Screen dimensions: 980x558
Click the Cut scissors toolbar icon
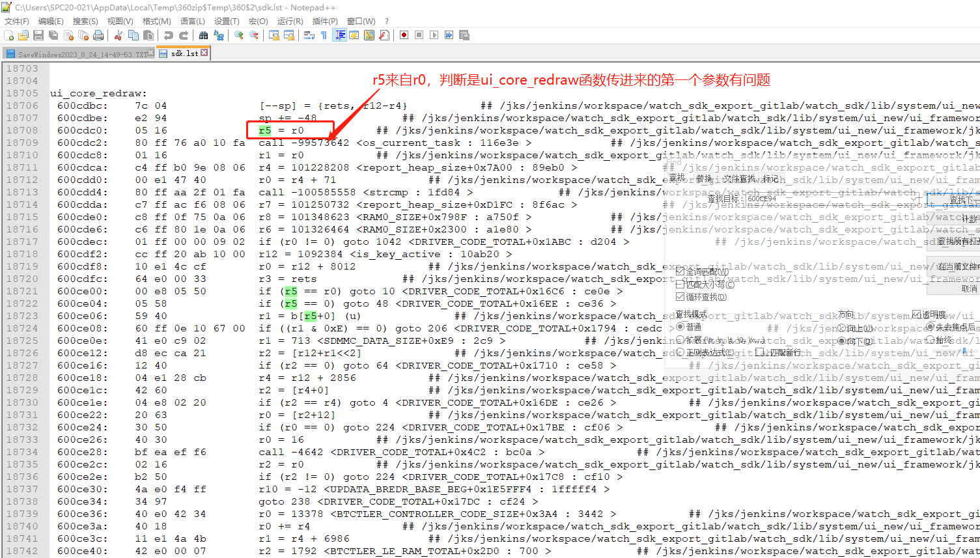coord(119,35)
